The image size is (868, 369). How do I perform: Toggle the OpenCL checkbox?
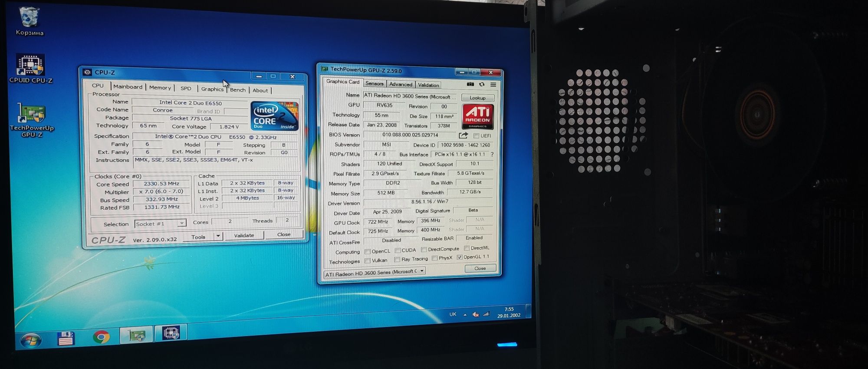pos(368,251)
